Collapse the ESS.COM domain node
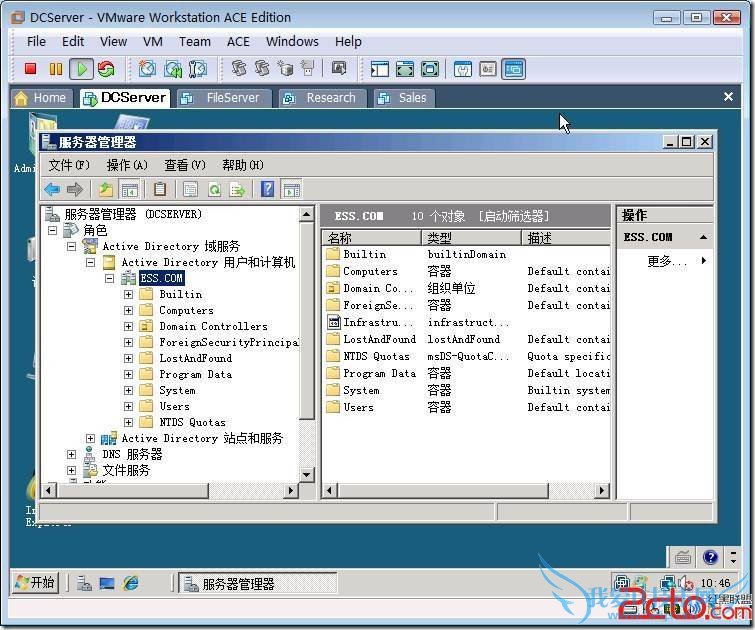755x630 pixels. (x=109, y=278)
